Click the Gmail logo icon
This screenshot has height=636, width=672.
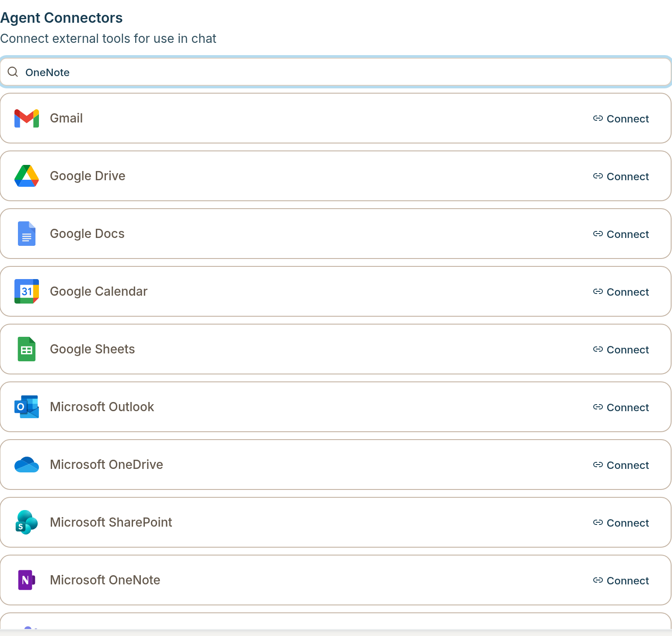tap(27, 118)
